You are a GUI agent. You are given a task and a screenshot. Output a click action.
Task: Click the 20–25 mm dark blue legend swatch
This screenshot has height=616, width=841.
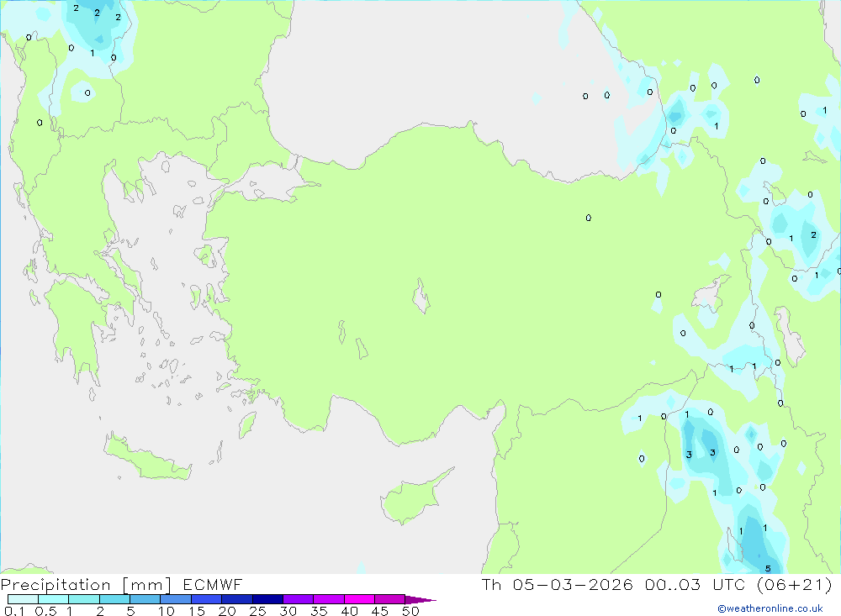pos(236,599)
